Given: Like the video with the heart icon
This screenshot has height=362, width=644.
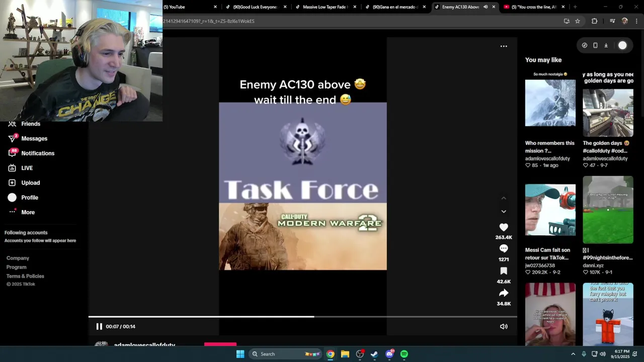Looking at the screenshot, I should coord(504,227).
